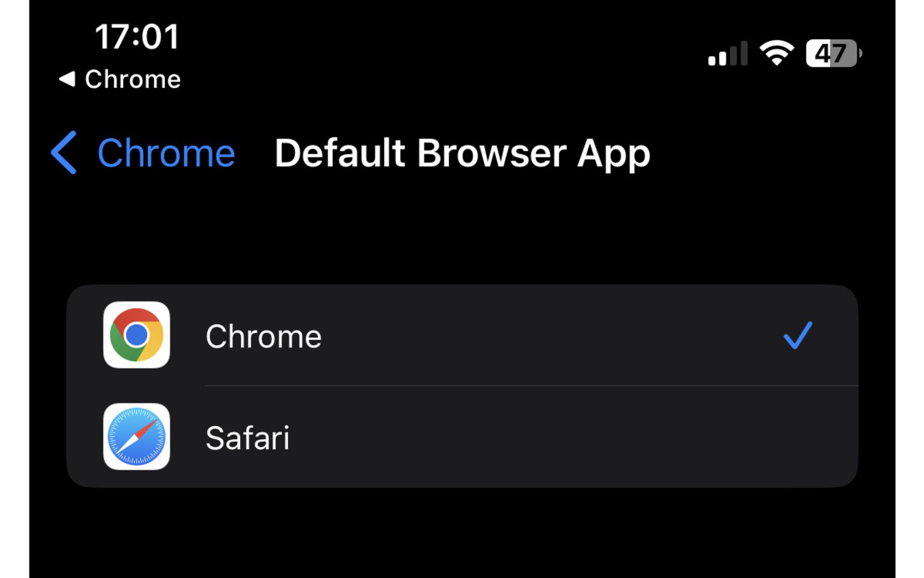Tap the Chrome app icon in list
The image size is (924, 578).
[x=137, y=335]
